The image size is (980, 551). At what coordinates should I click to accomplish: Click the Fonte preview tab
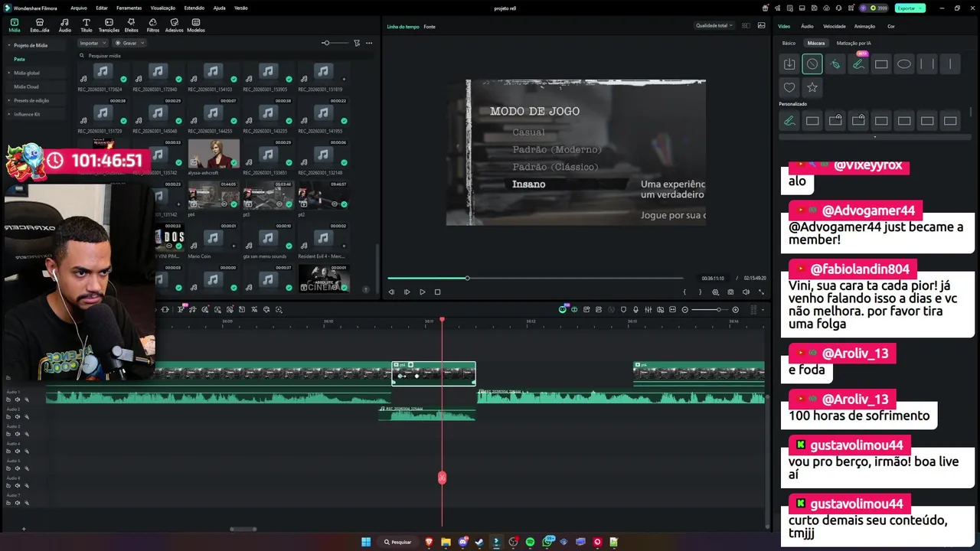(430, 26)
